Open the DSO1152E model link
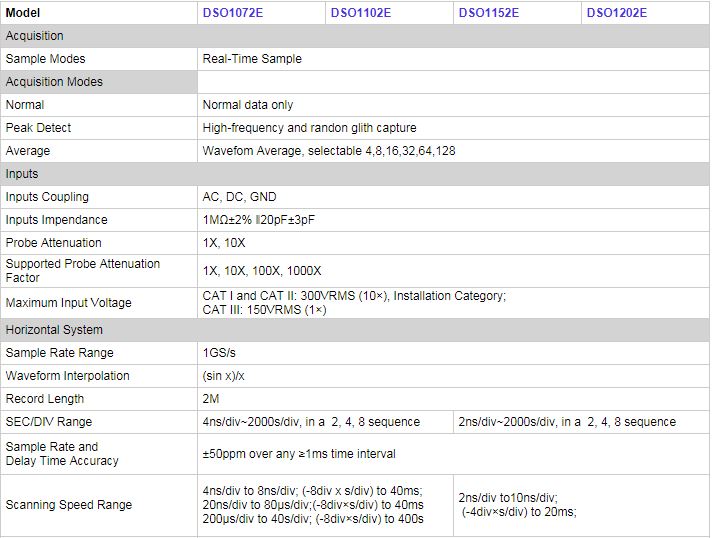The image size is (715, 538). pos(489,13)
